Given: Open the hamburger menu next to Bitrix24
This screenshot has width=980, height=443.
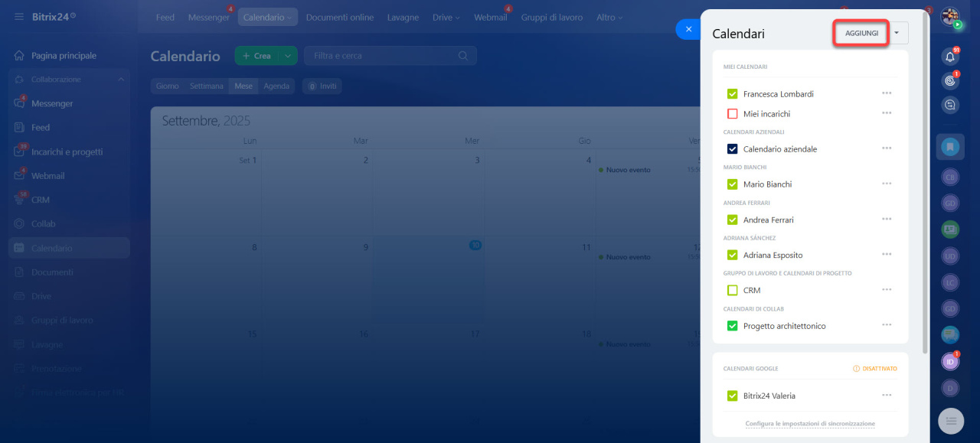Looking at the screenshot, I should pos(19,17).
